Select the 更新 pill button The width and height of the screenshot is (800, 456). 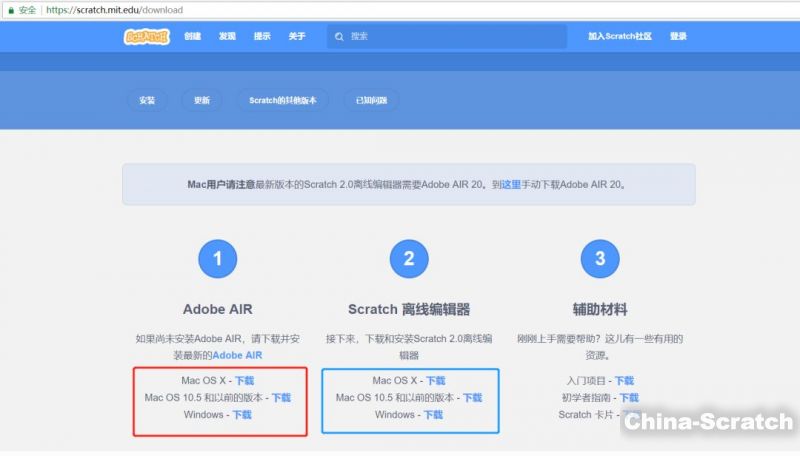(x=202, y=100)
